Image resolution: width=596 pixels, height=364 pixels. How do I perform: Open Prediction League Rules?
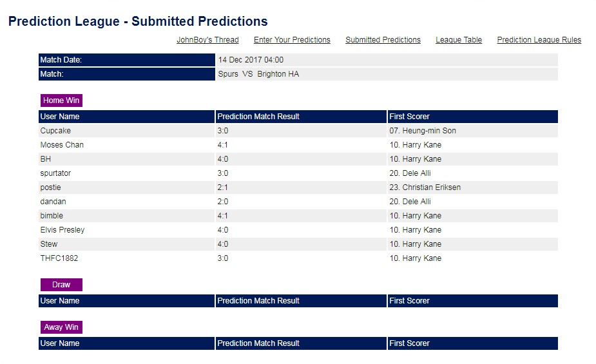(x=539, y=40)
